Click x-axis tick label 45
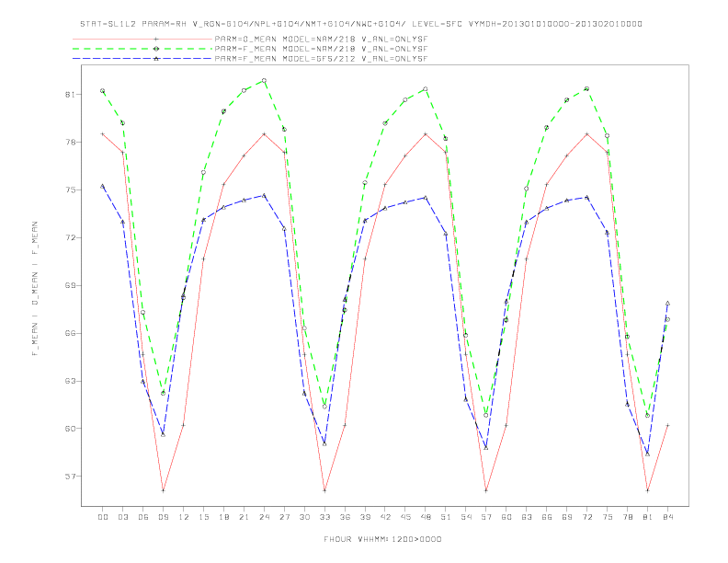The image size is (728, 563). pyautogui.click(x=405, y=517)
